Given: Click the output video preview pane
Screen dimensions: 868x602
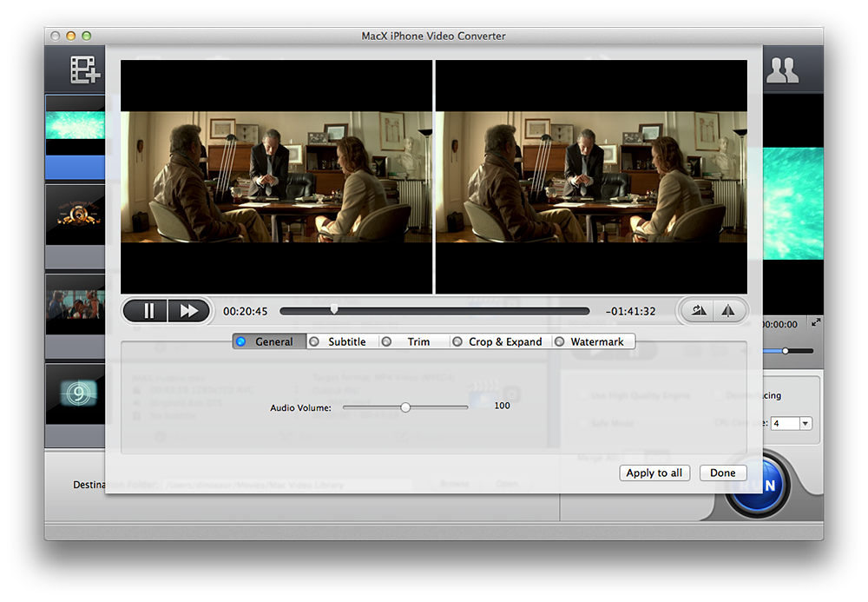Looking at the screenshot, I should pos(591,176).
